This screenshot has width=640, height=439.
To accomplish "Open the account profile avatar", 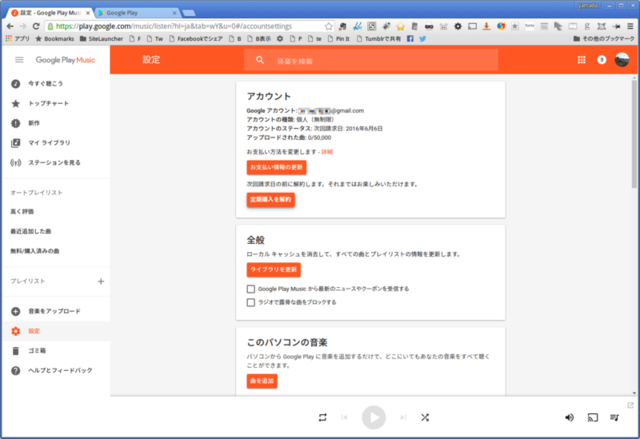I will 622,60.
